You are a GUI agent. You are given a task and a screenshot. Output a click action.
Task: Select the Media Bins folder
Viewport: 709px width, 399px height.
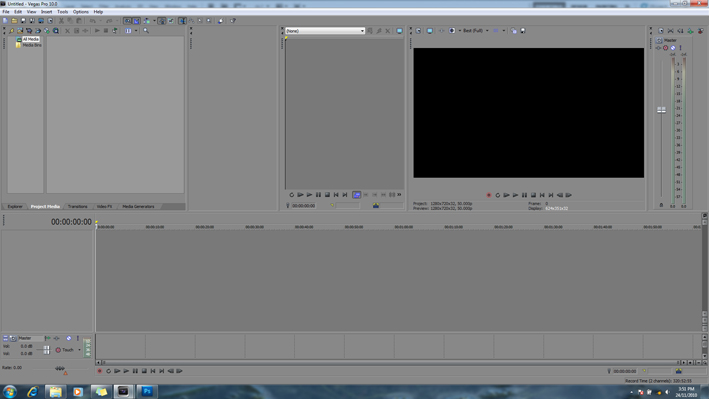click(x=32, y=45)
